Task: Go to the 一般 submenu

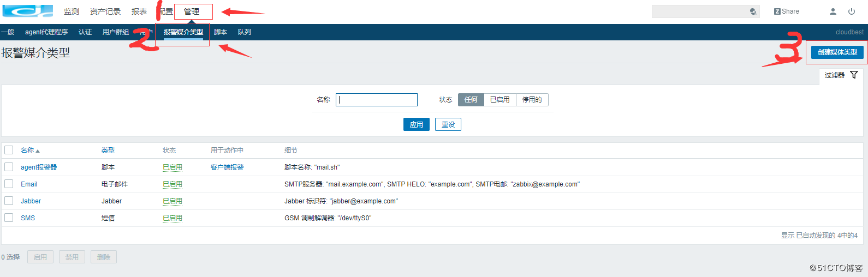Action: click(8, 32)
